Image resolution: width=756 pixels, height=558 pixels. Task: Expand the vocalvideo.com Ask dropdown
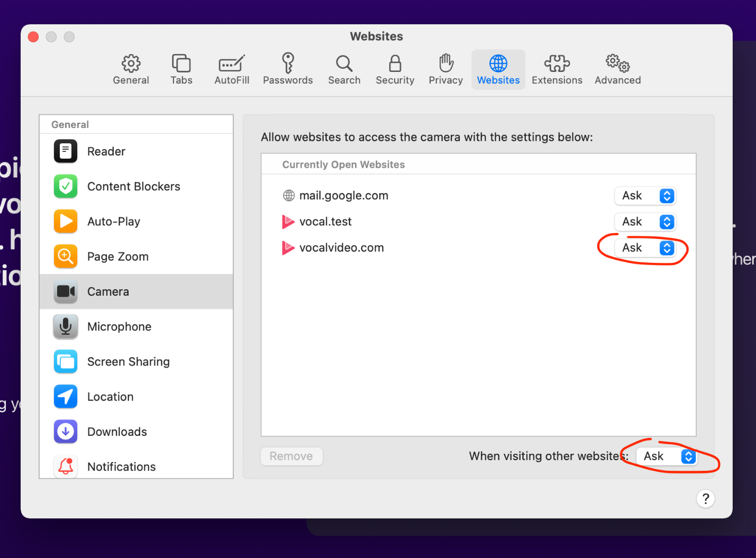click(x=645, y=248)
